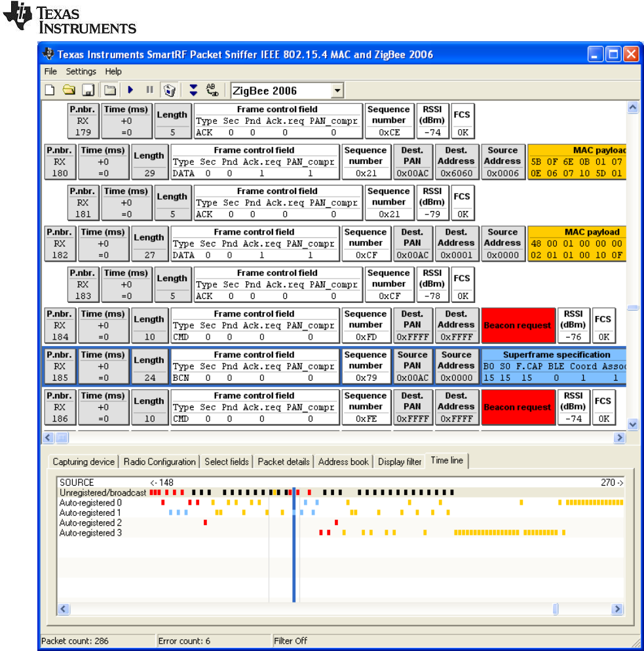Viewport: 644px width, 651px height.
Task: Click Superframe specification field of packet 185
Action: 554,366
